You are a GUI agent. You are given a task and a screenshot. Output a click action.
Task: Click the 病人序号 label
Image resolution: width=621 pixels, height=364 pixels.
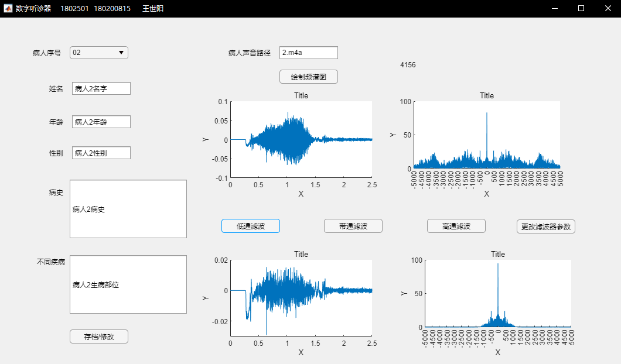coord(47,53)
